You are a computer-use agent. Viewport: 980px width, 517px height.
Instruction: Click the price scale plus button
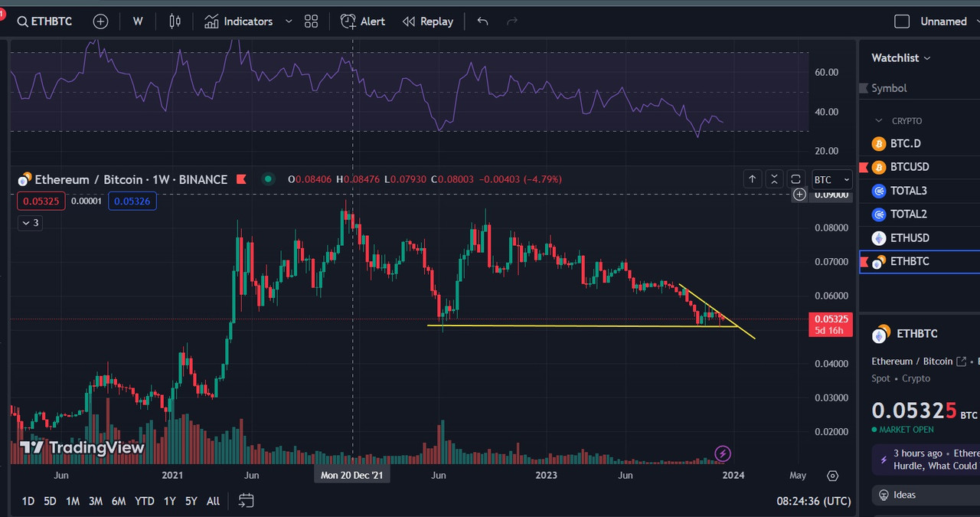click(799, 195)
